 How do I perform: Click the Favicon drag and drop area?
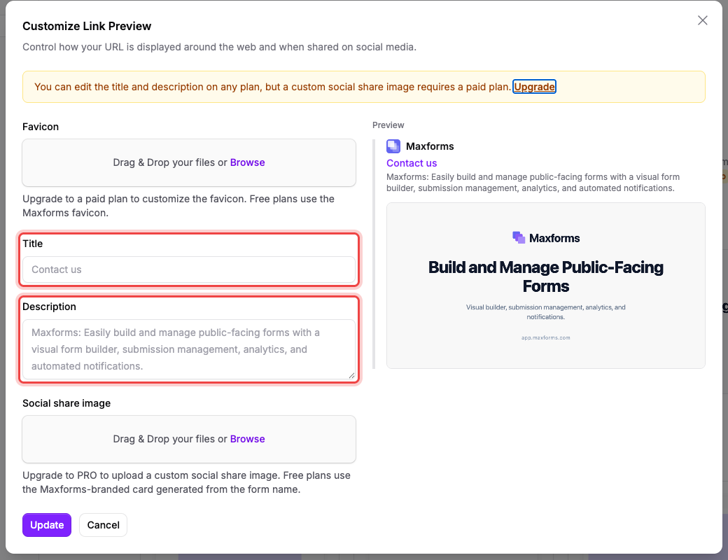click(x=189, y=163)
